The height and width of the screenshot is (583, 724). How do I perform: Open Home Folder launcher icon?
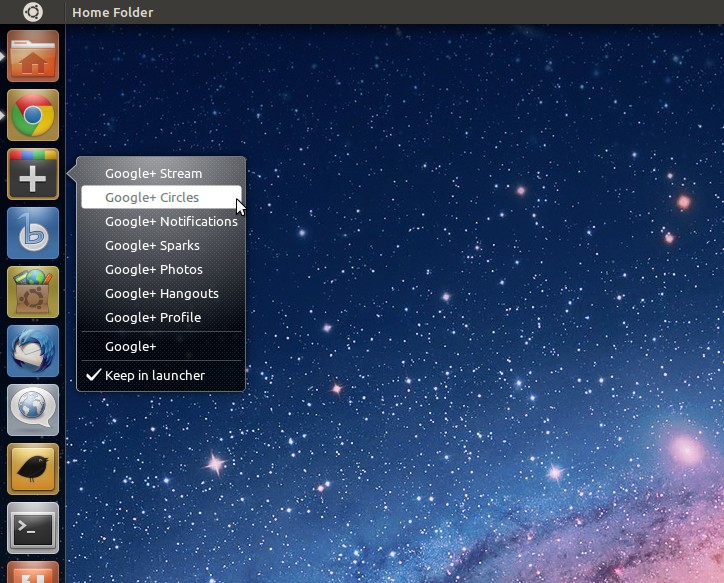(x=33, y=56)
